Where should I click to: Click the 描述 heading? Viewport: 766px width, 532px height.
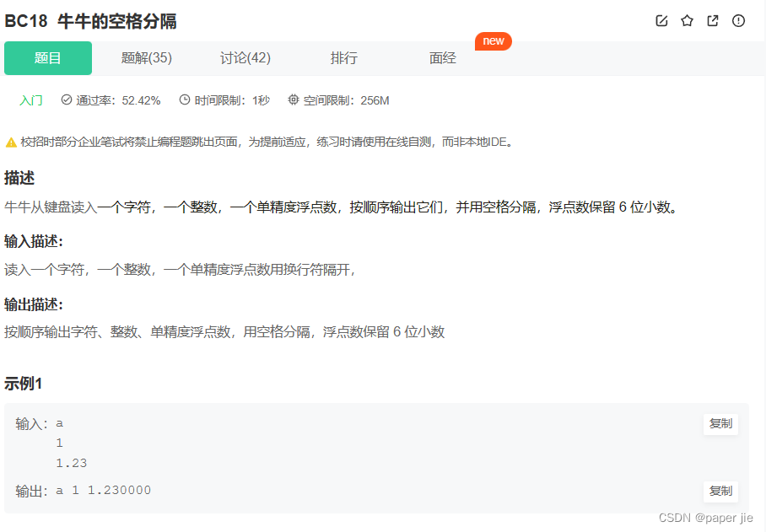pyautogui.click(x=19, y=178)
